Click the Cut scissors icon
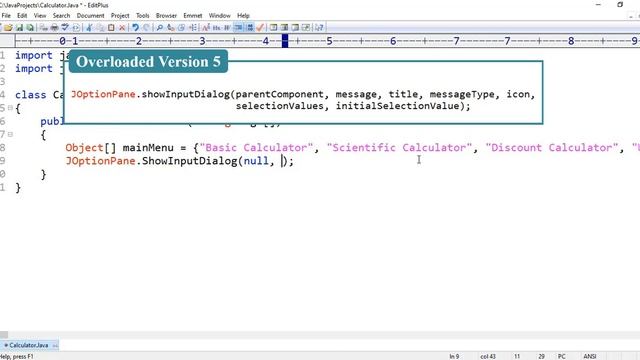Screen dimensions: 640x360 [x=89, y=28]
